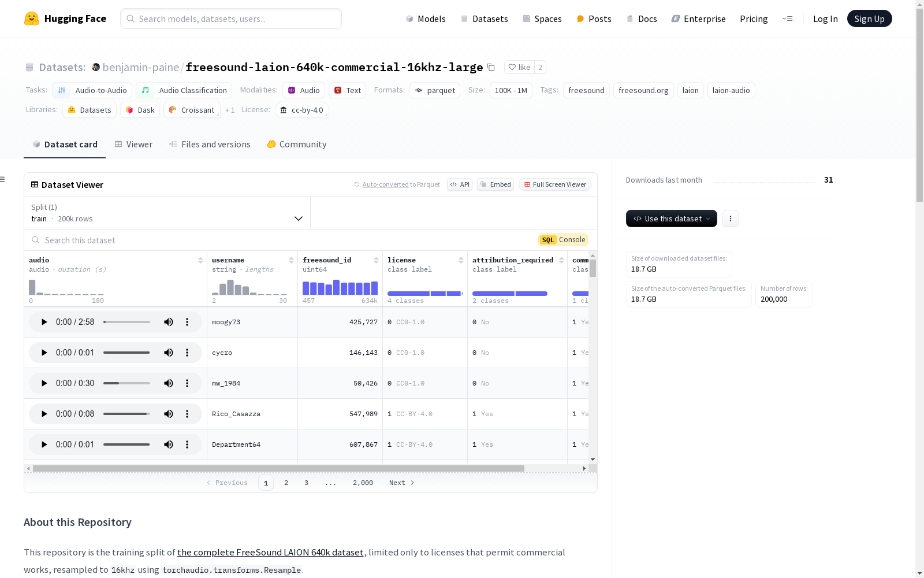Screen dimensions: 924x578
Task: Open Docs in the top navigation
Action: tap(642, 18)
